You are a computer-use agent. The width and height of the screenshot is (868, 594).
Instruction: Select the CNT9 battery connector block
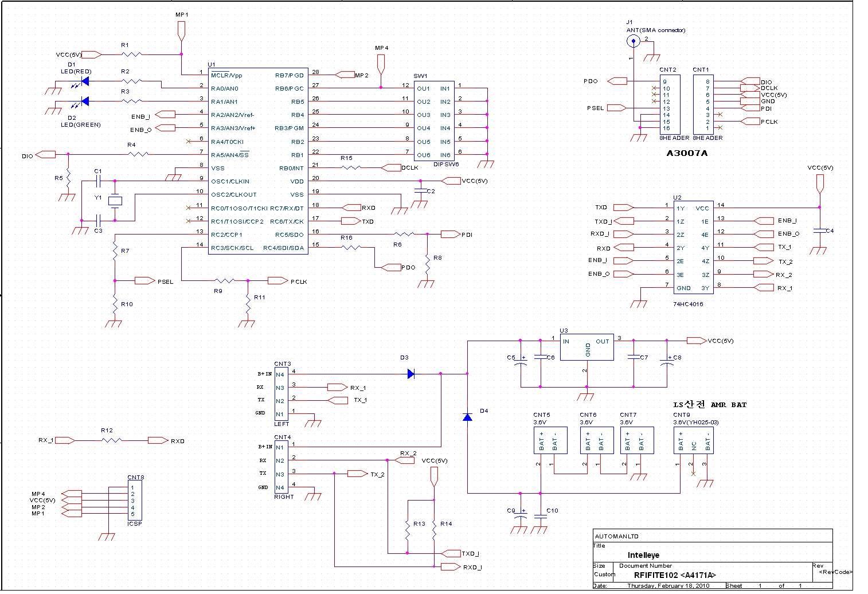click(x=694, y=441)
